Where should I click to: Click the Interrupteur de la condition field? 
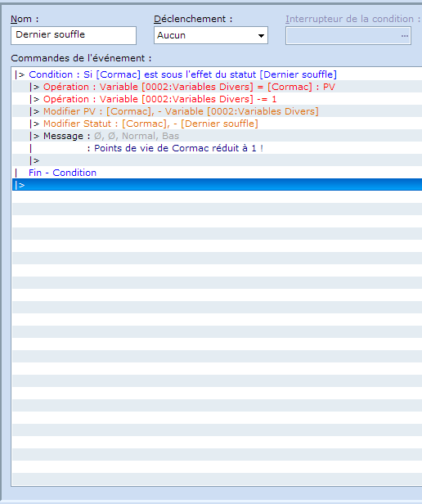[348, 36]
